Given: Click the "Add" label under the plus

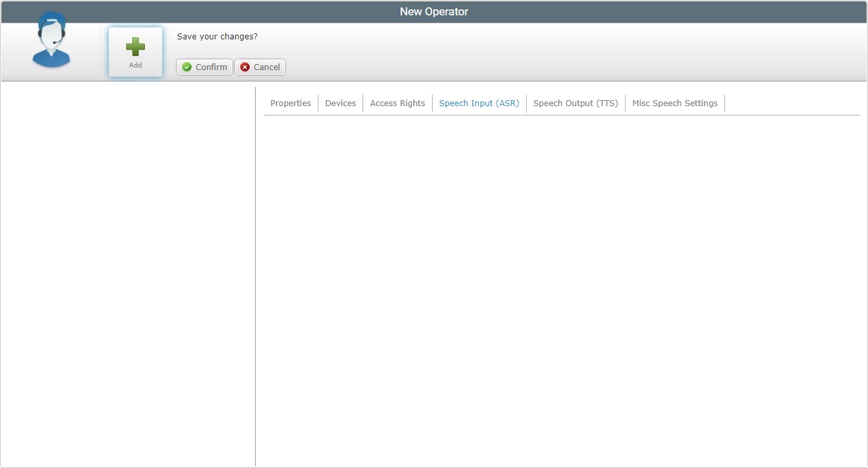Looking at the screenshot, I should click(136, 65).
